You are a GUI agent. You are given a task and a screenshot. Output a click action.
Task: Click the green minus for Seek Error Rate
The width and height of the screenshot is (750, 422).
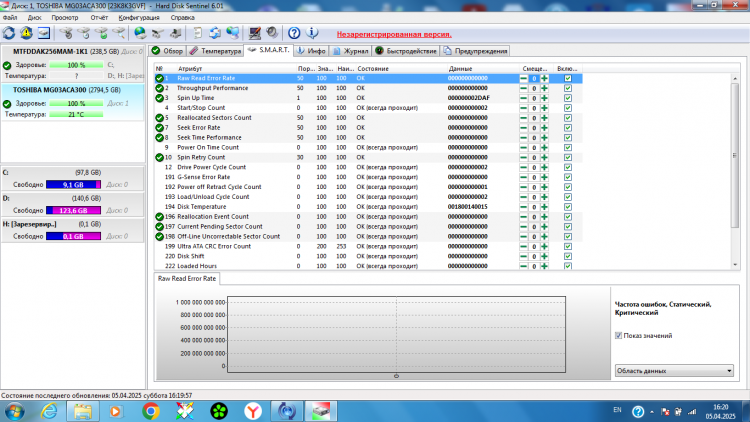(x=523, y=128)
